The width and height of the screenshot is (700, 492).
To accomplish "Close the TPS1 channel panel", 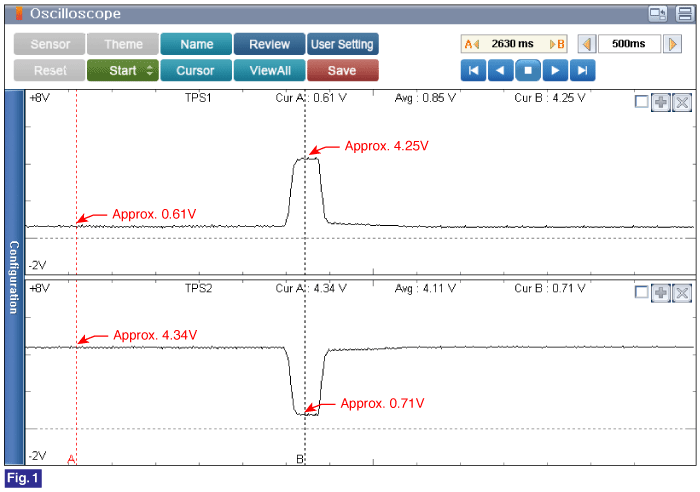I will 682,102.
